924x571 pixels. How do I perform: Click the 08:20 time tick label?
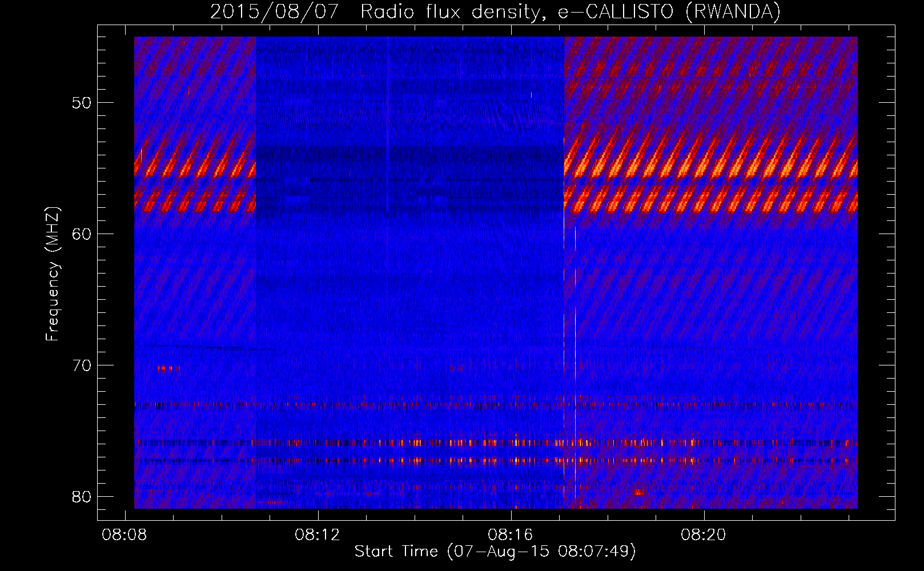point(704,535)
